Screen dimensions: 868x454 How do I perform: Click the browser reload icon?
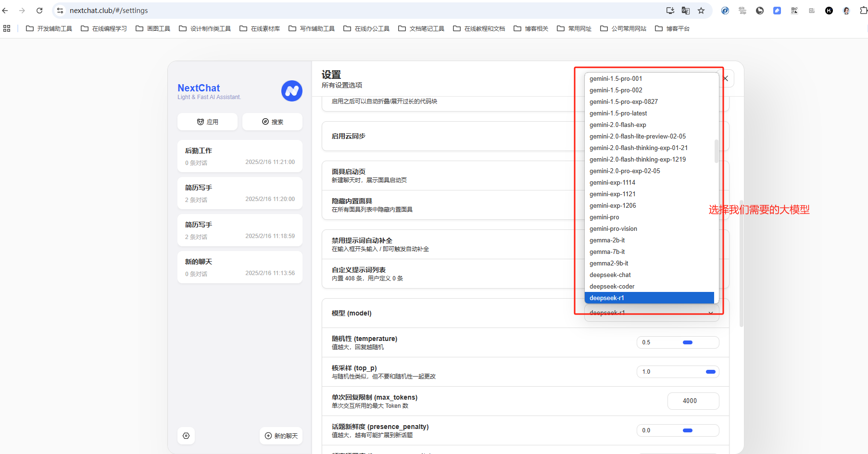click(x=39, y=11)
